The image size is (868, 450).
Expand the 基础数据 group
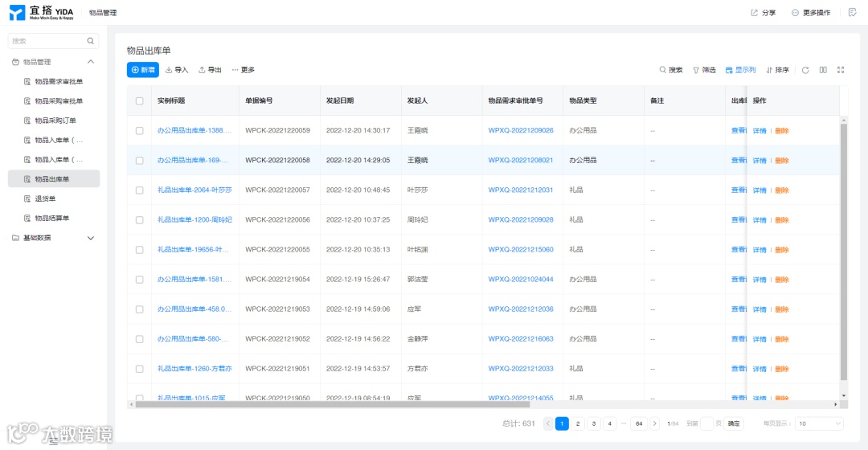[x=91, y=238]
